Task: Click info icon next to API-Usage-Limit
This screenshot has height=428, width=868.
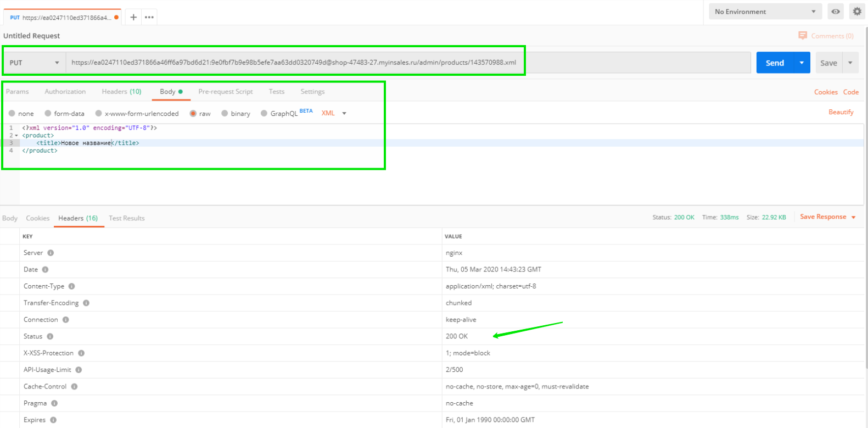Action: 79,370
